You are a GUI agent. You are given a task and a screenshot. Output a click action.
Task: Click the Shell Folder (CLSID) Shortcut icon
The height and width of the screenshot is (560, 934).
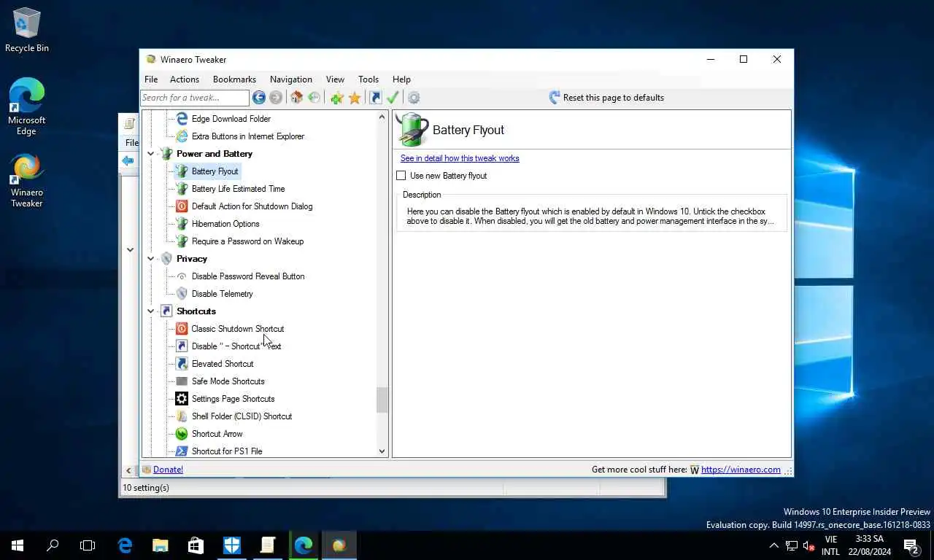click(x=182, y=416)
